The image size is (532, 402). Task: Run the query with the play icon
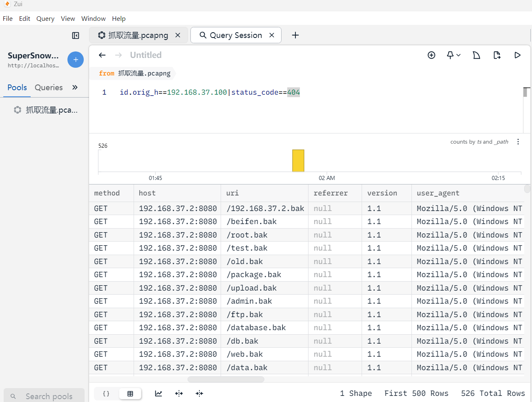pyautogui.click(x=517, y=55)
